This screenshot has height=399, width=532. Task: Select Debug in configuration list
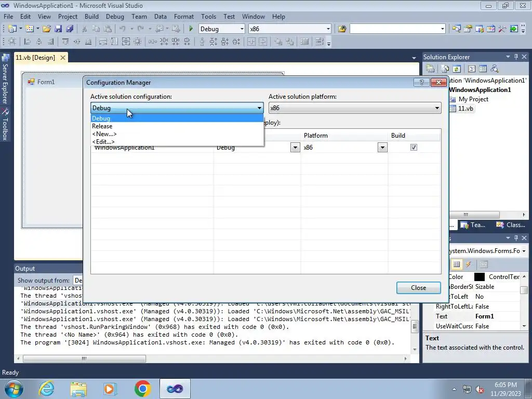pyautogui.click(x=177, y=118)
